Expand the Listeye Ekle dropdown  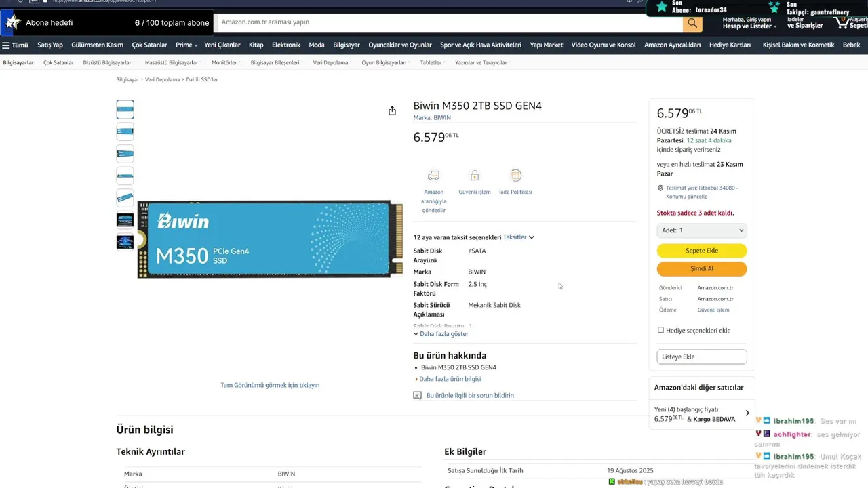pos(702,357)
